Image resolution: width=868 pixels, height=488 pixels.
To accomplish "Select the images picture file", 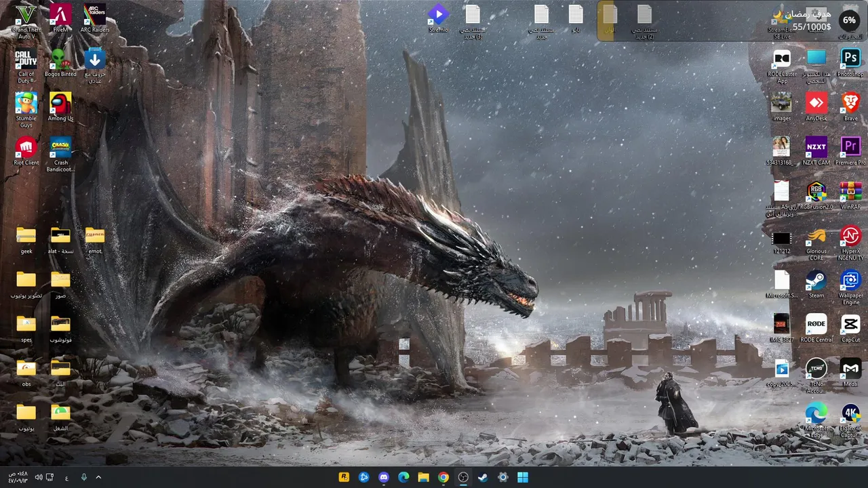I will [782, 107].
